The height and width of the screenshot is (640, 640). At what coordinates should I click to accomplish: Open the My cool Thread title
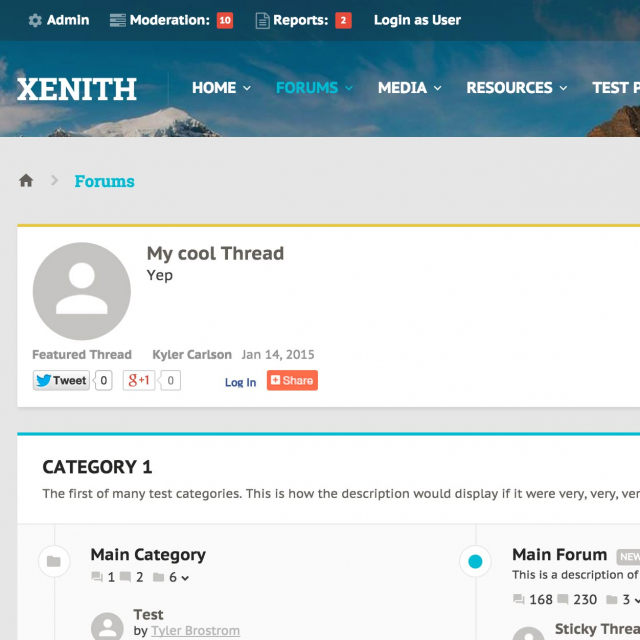tap(215, 253)
